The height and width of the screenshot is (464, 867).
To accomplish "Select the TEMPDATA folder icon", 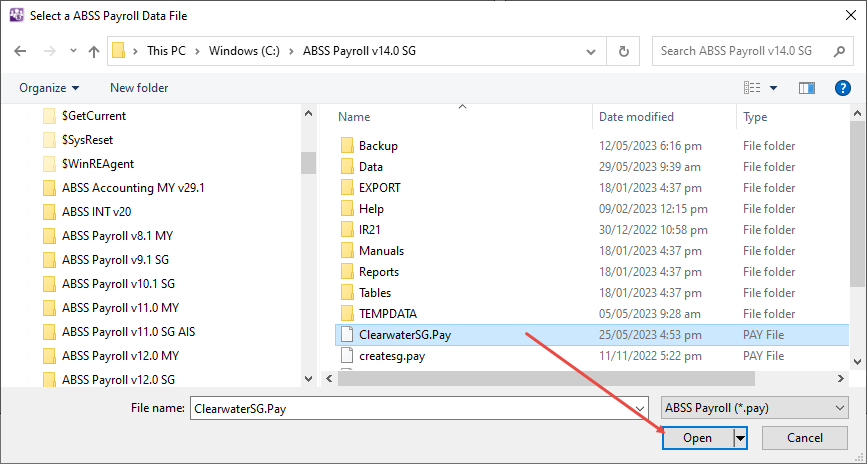I will 347,314.
